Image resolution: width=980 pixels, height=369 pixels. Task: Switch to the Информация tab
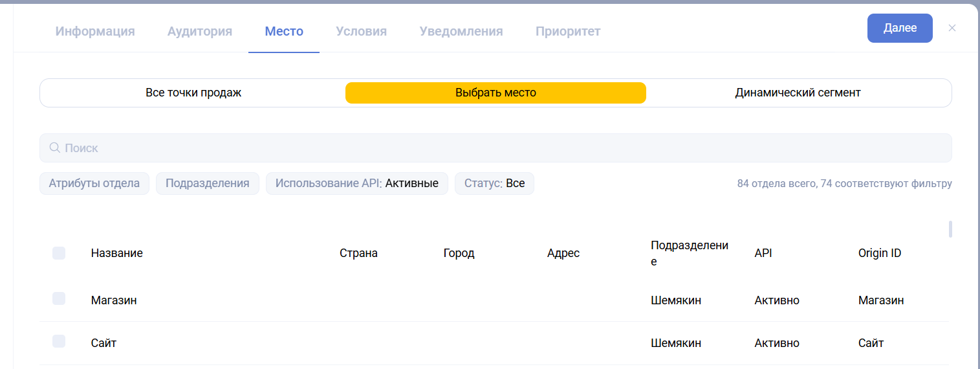(95, 31)
